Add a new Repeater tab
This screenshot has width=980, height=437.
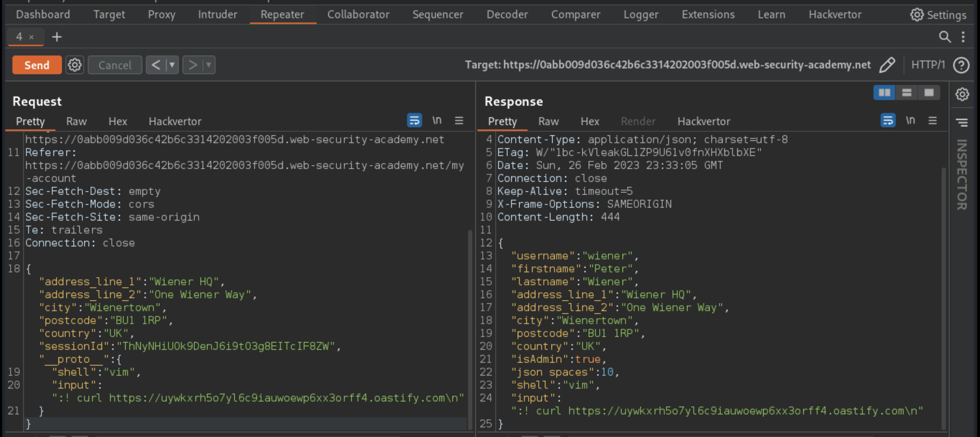point(57,37)
